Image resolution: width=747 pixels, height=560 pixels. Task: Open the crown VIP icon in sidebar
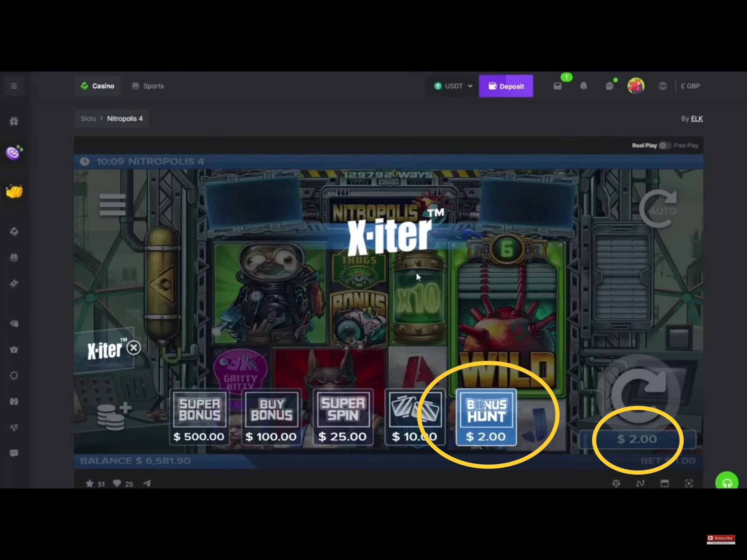click(14, 349)
